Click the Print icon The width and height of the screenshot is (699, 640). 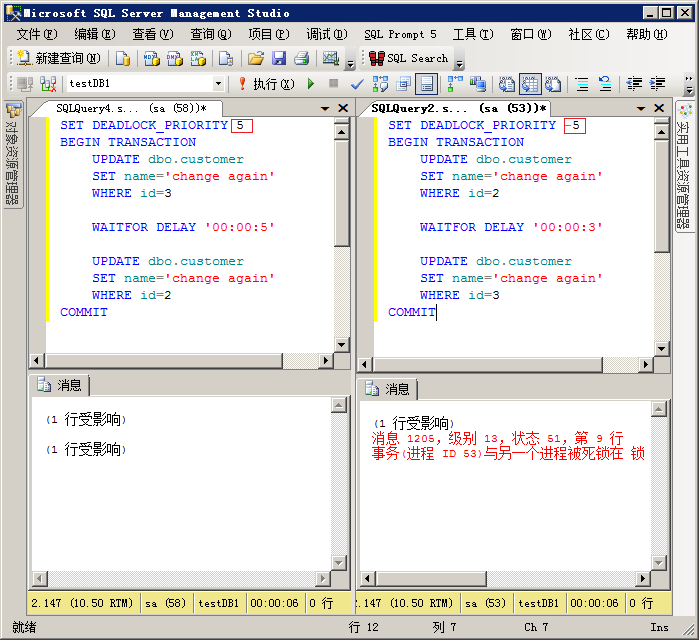(302, 58)
